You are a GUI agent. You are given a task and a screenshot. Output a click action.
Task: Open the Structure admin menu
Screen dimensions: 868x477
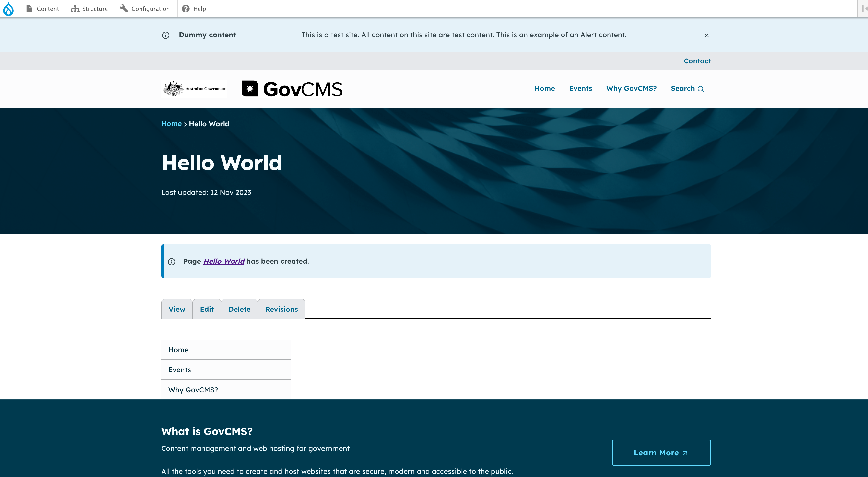[x=90, y=9]
